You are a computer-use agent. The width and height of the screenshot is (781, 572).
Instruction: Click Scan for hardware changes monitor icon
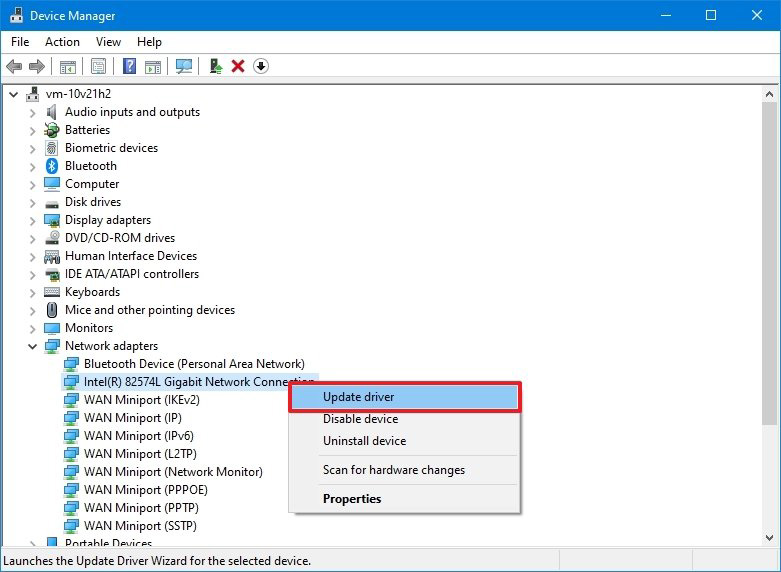pyautogui.click(x=183, y=67)
